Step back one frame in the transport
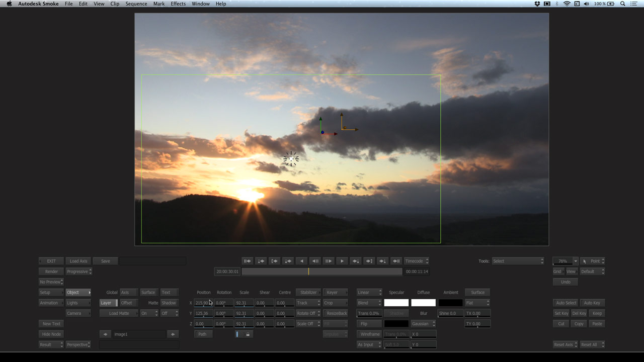Image resolution: width=644 pixels, height=362 pixels. click(315, 261)
